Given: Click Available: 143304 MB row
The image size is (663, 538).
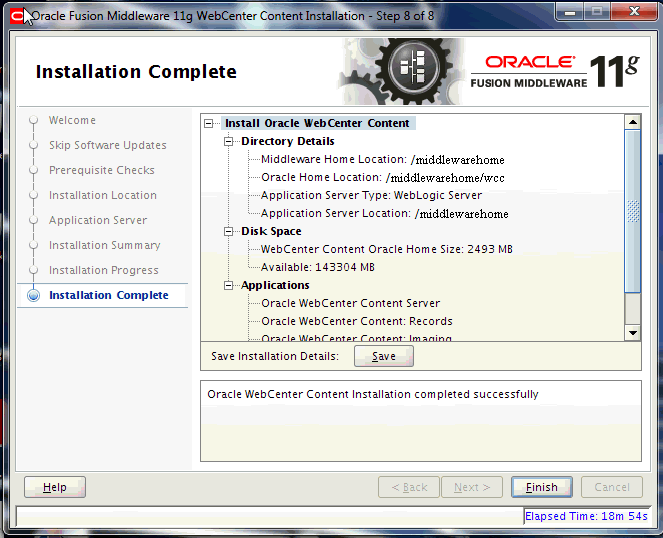Looking at the screenshot, I should pyautogui.click(x=318, y=267).
